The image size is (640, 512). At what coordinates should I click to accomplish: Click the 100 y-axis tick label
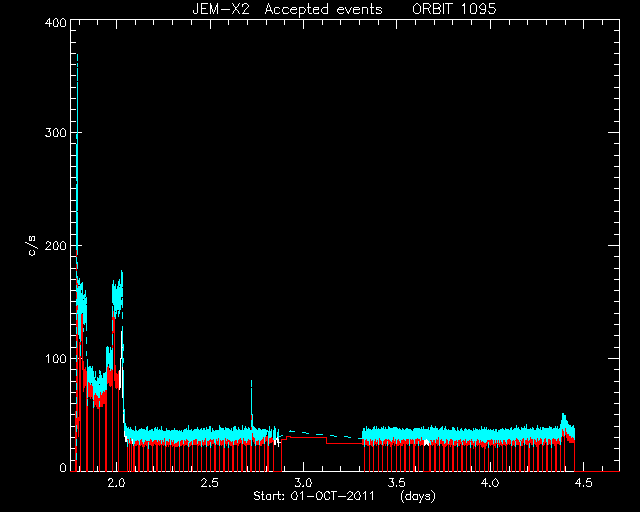pos(56,358)
